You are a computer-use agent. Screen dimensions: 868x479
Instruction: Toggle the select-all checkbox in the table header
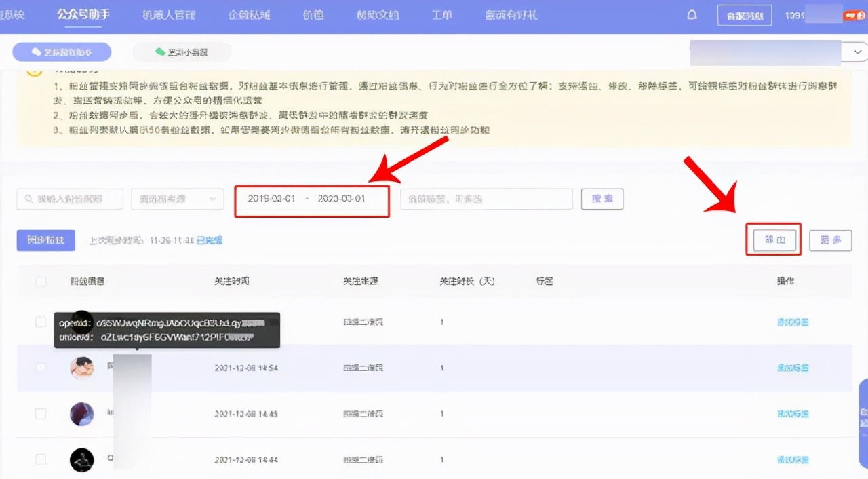pos(41,283)
